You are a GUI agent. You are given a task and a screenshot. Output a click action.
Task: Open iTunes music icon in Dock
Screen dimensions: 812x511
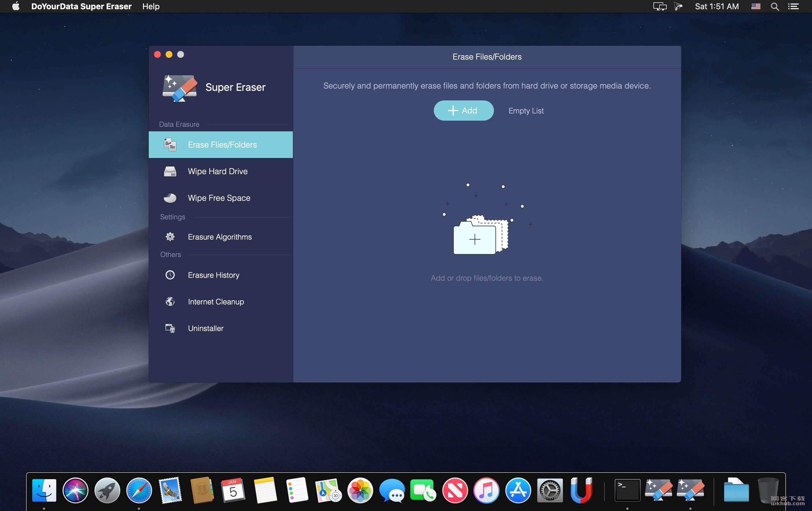click(x=486, y=490)
